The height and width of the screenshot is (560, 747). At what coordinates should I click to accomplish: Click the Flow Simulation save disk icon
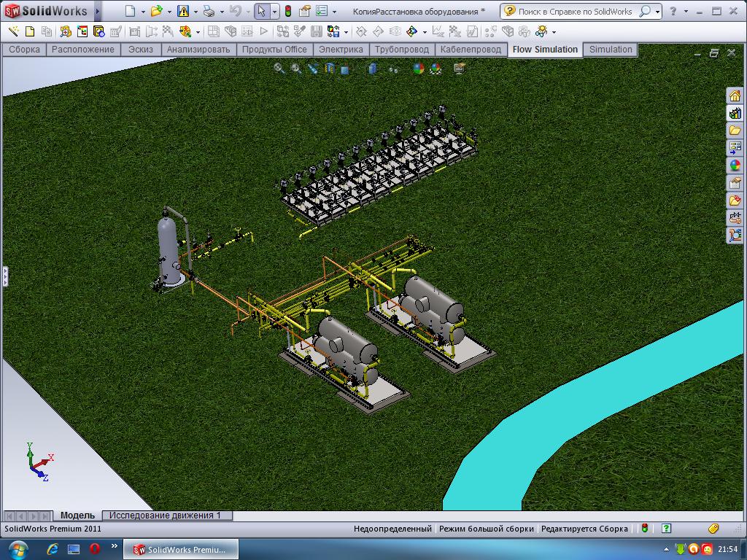pos(317,32)
